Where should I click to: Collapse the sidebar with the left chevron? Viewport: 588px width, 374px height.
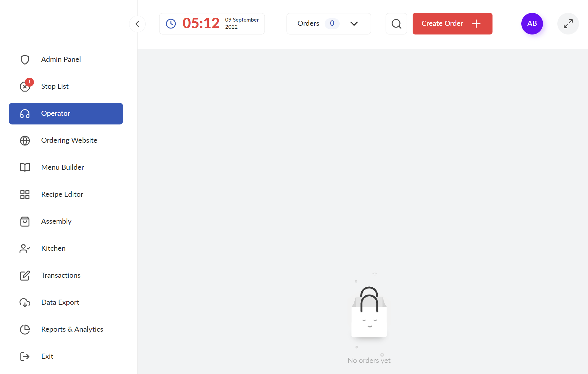(138, 24)
